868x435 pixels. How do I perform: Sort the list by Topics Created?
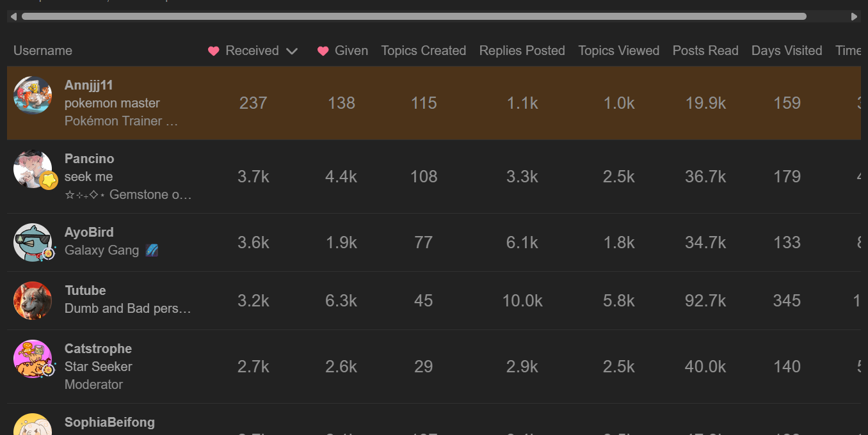tap(424, 51)
